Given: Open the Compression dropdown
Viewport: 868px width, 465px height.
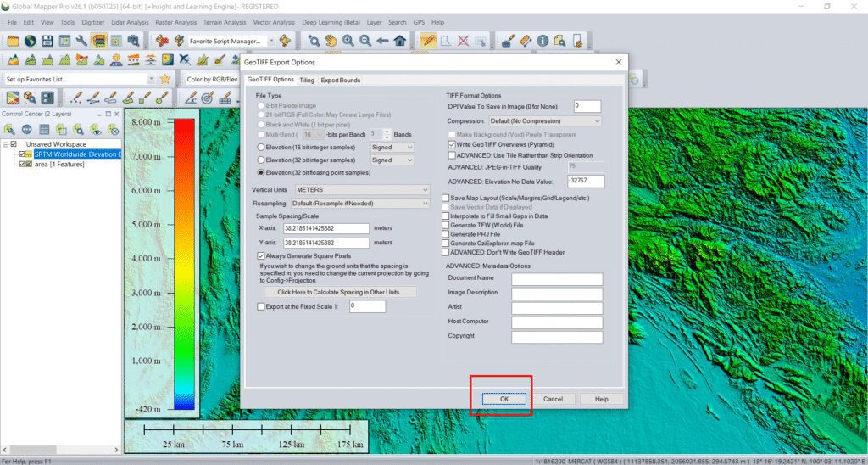Looking at the screenshot, I should tap(545, 120).
